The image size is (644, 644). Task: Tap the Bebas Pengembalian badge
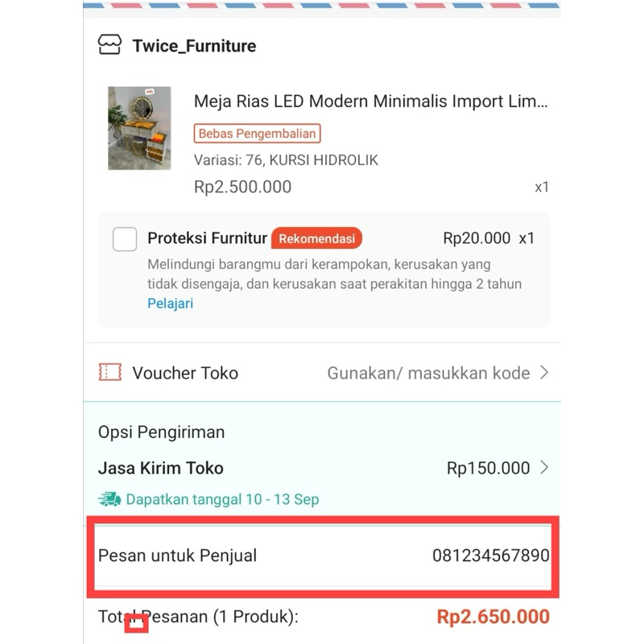tap(258, 133)
